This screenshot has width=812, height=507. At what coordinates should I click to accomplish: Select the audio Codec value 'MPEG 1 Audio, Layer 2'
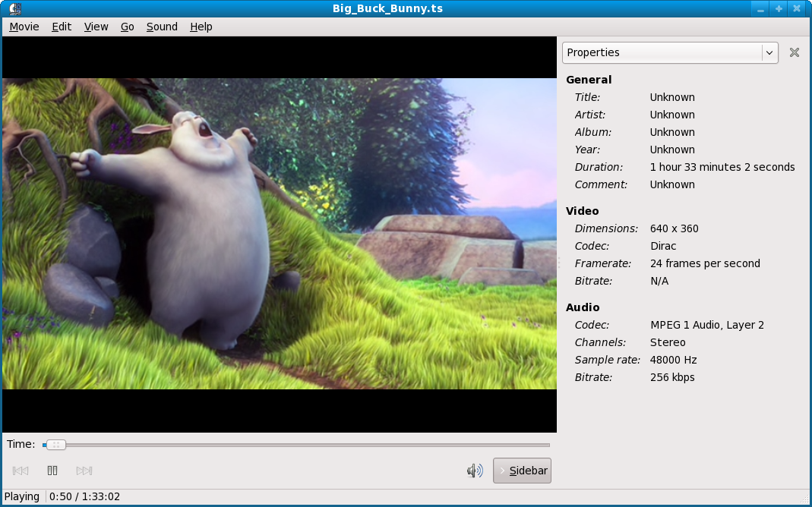click(x=707, y=325)
